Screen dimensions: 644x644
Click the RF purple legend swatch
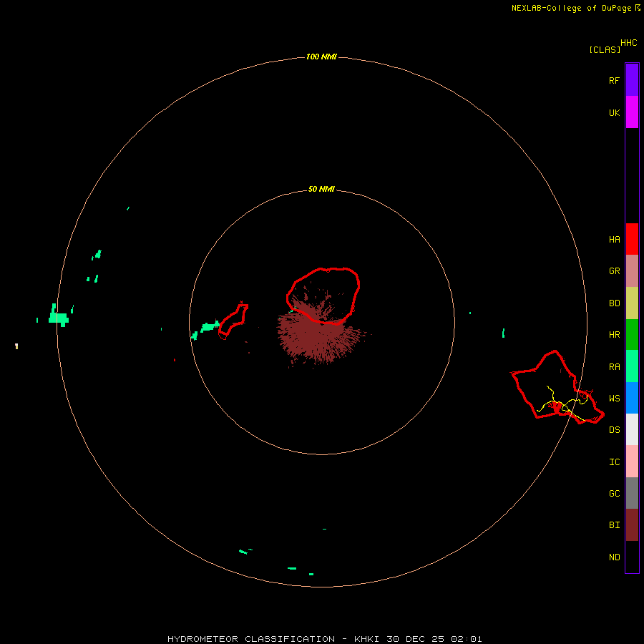pos(632,80)
